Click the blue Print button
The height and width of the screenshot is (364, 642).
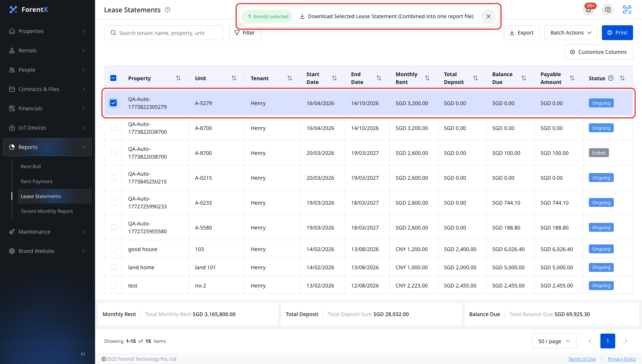pyautogui.click(x=617, y=33)
